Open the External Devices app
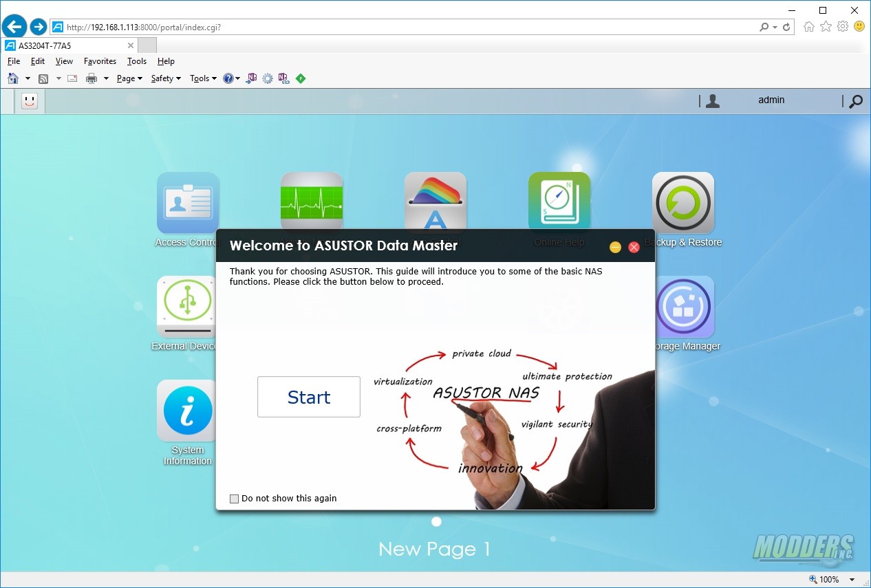The width and height of the screenshot is (871, 588). (188, 307)
